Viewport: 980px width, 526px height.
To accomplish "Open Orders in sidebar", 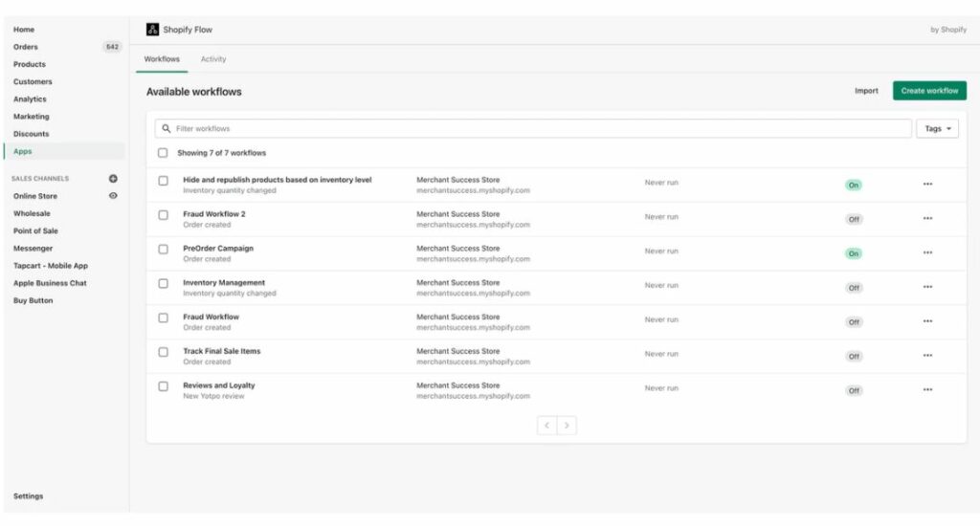I will [26, 47].
